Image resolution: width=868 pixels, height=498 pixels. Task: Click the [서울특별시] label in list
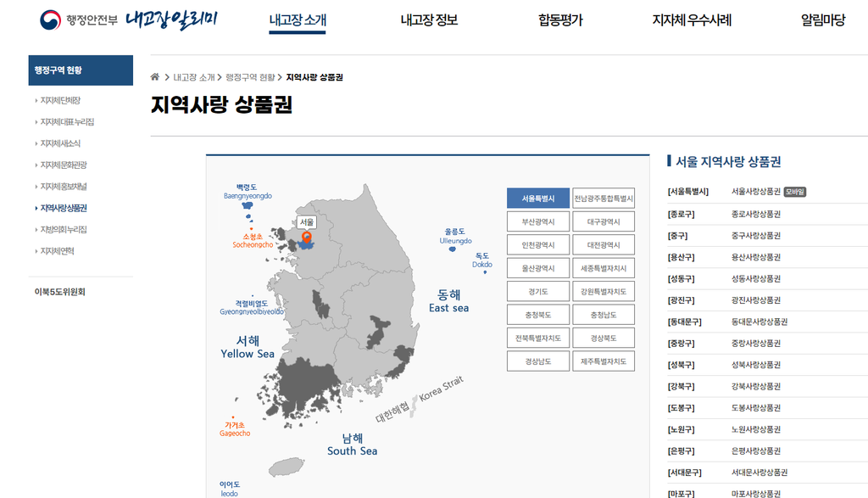688,192
